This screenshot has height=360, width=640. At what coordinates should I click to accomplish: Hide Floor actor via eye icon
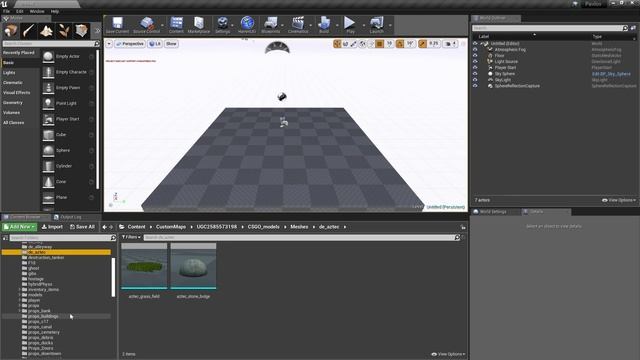coord(475,56)
